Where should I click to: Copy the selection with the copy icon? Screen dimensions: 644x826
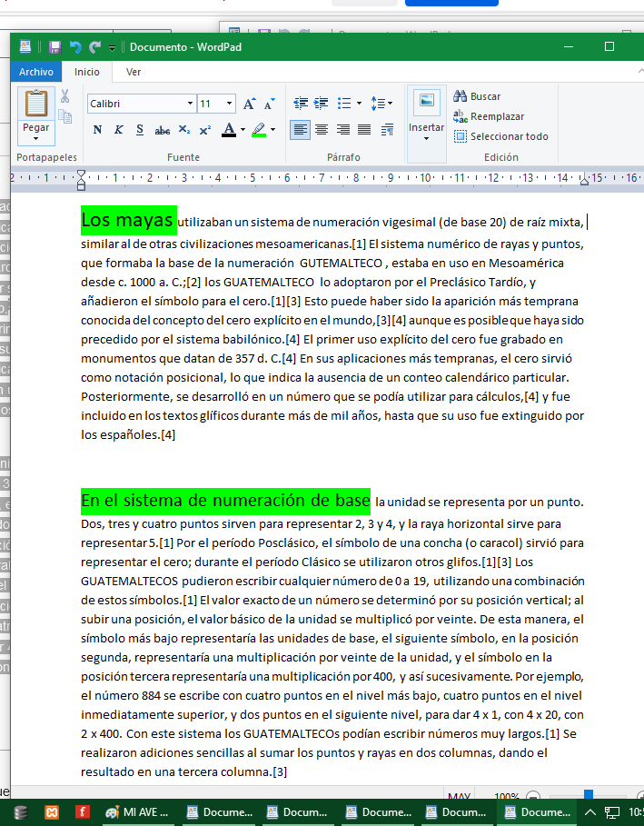pos(64,116)
